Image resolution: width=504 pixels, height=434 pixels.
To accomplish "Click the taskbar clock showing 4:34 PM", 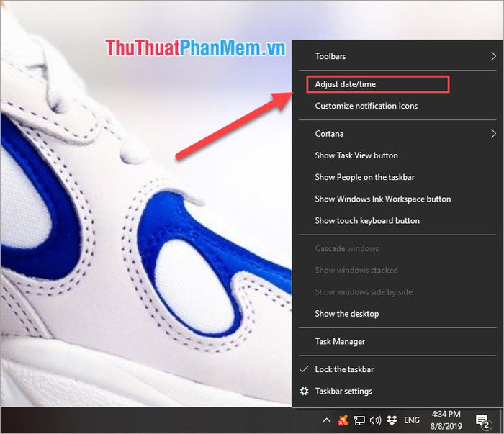I will [446, 420].
